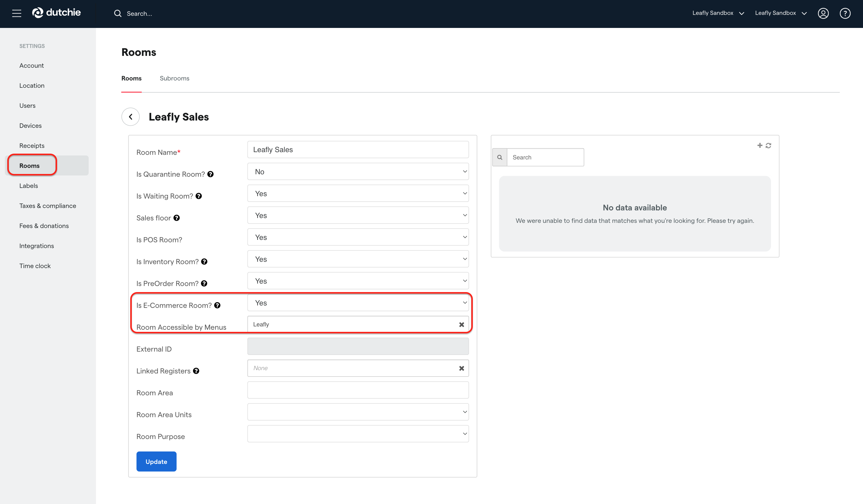Click the Linked Registers field

[358, 368]
